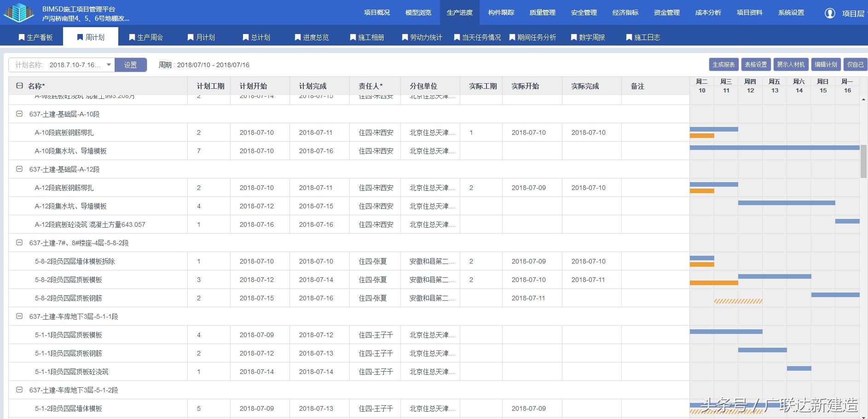Click the blue Gantt bar for A-10段集水坑、导墙模板
The height and width of the screenshot is (419, 868).
774,148
